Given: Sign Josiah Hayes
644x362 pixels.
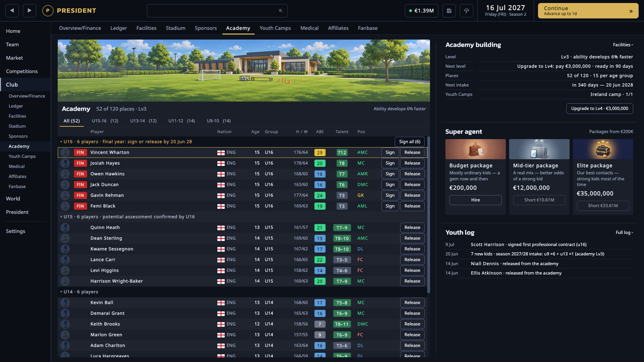Looking at the screenshot, I should coord(390,163).
